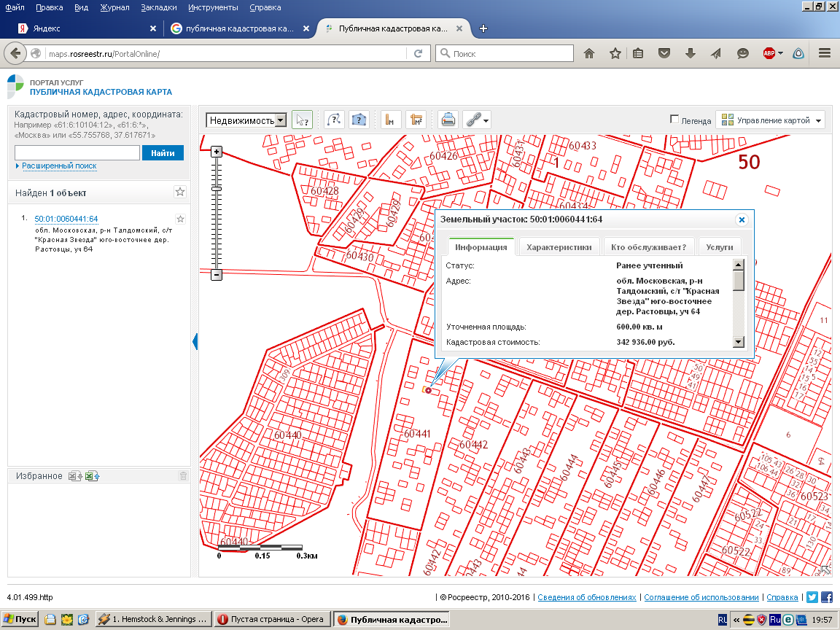Open the browser home page icon
Screen dimensions: 840x630
tap(589, 53)
